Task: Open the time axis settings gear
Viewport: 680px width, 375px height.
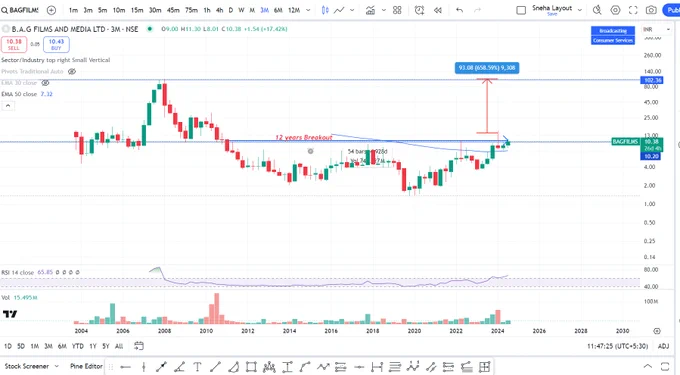Action: click(x=657, y=331)
